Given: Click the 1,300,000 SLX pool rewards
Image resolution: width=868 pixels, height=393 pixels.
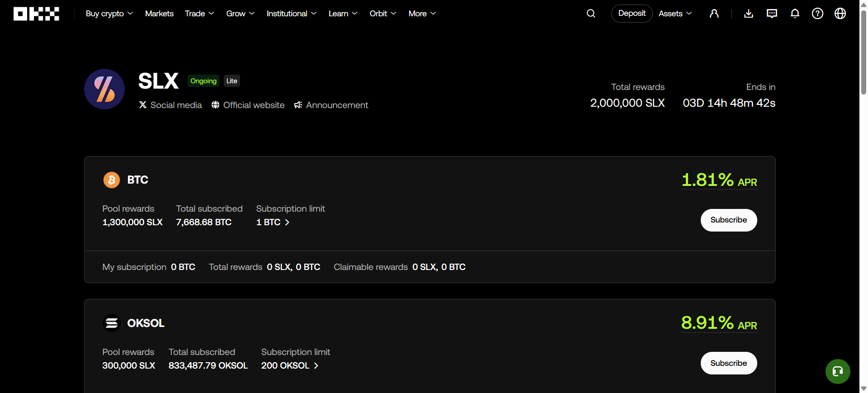Looking at the screenshot, I should click(132, 222).
